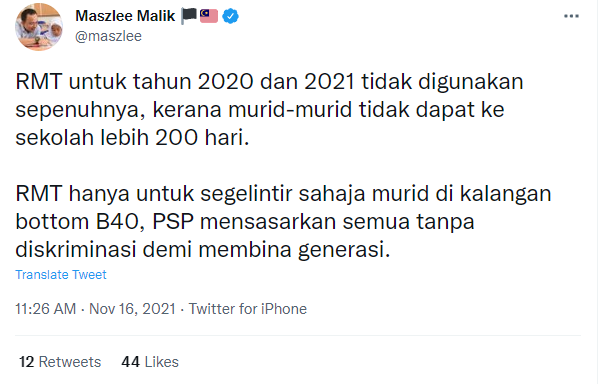View the 44 Likes list
The width and height of the screenshot is (599, 384).
point(150,362)
